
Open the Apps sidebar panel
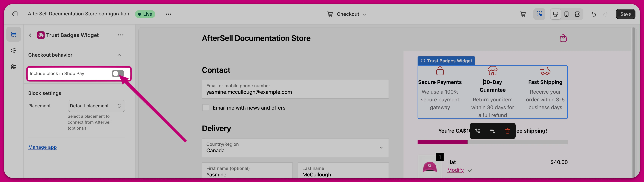(14, 67)
